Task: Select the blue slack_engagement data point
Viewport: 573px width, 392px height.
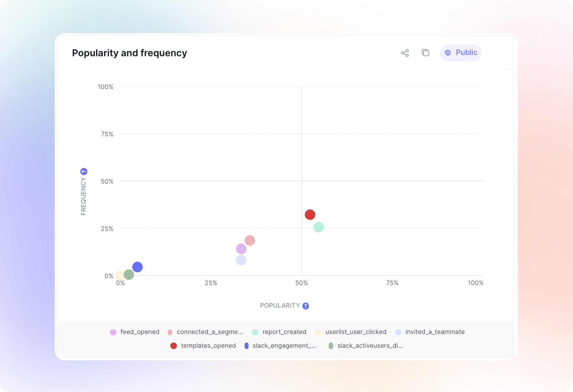Action: [137, 267]
